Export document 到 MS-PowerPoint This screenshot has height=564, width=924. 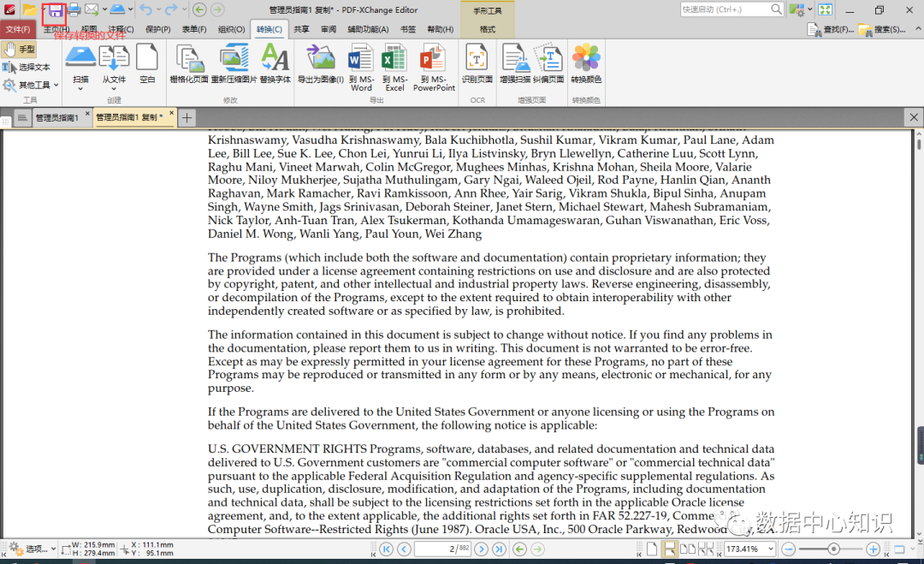[x=434, y=68]
